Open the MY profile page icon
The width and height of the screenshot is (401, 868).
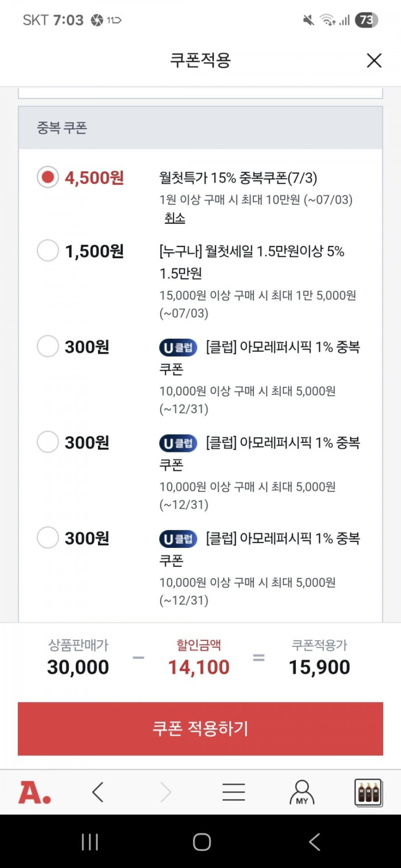coord(302,792)
